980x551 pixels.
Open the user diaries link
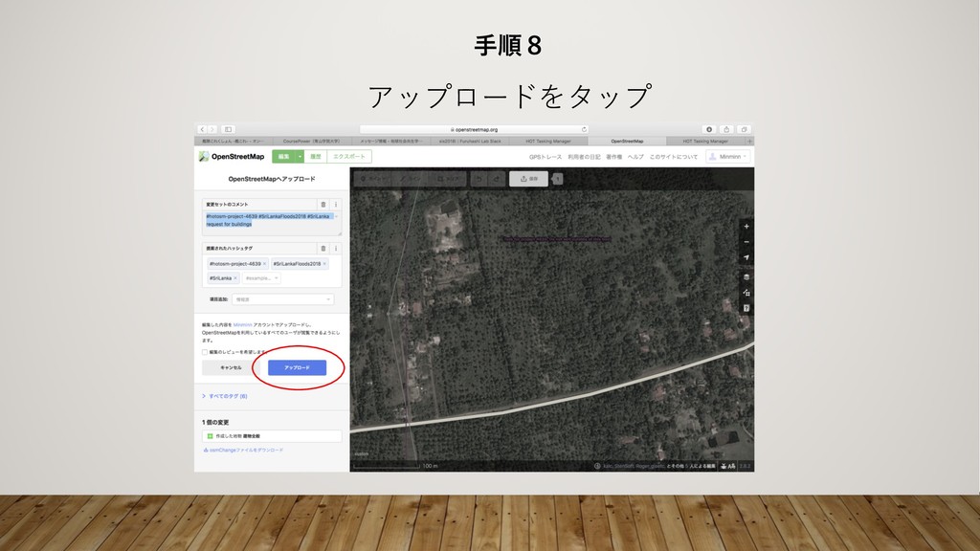point(584,157)
